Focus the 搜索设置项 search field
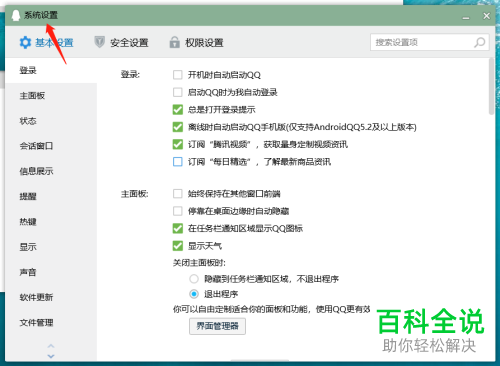 click(430, 42)
